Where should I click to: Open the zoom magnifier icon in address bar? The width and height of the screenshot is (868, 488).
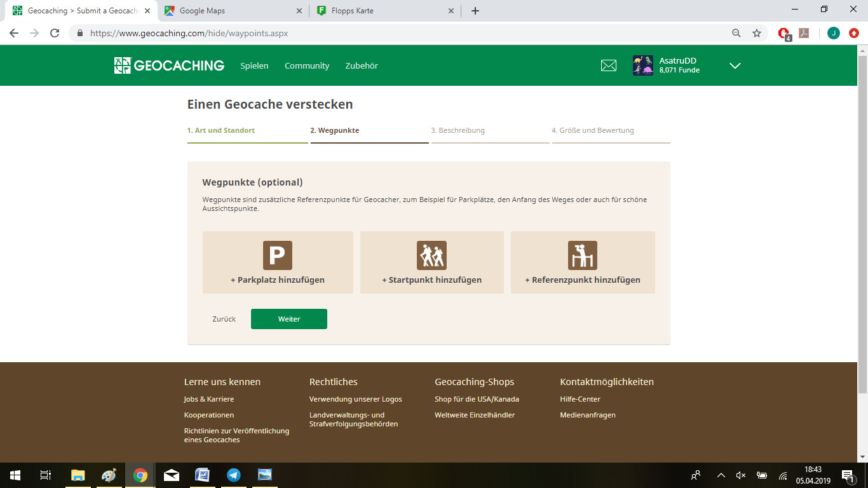pos(736,33)
